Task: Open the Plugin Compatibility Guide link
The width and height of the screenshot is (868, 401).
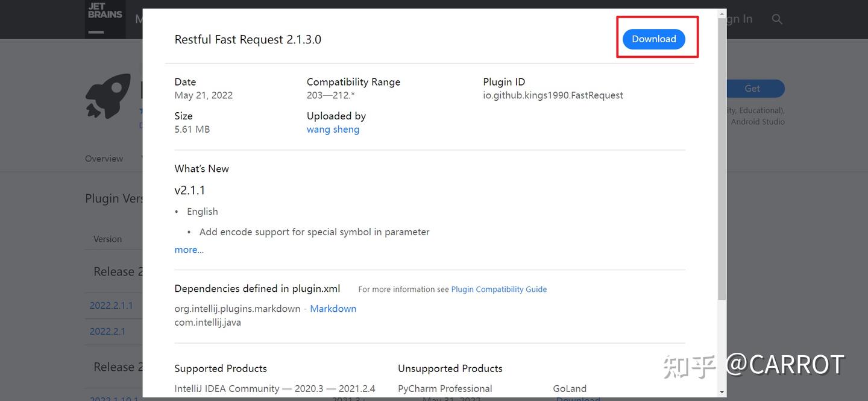Action: point(498,289)
